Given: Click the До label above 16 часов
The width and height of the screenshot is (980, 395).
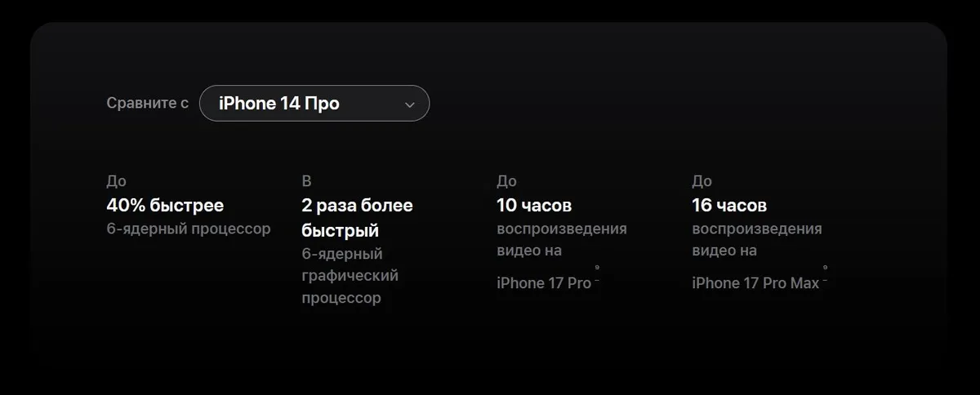Looking at the screenshot, I should [702, 181].
